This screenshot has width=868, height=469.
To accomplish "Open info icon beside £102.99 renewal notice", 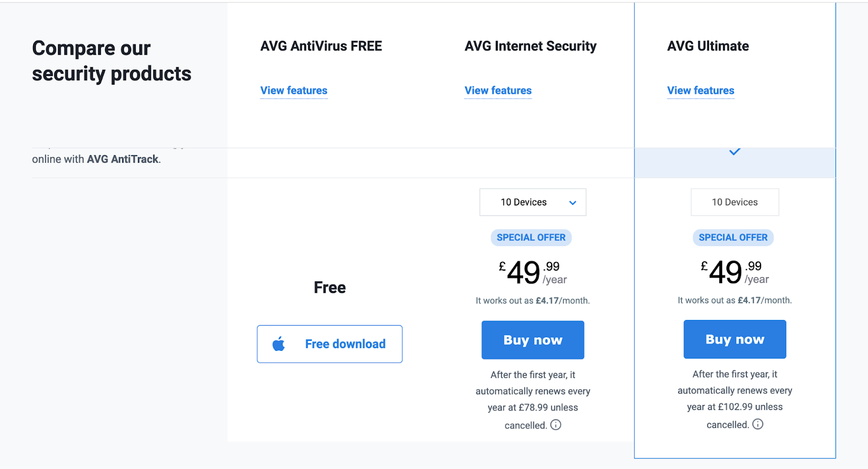I will (758, 424).
